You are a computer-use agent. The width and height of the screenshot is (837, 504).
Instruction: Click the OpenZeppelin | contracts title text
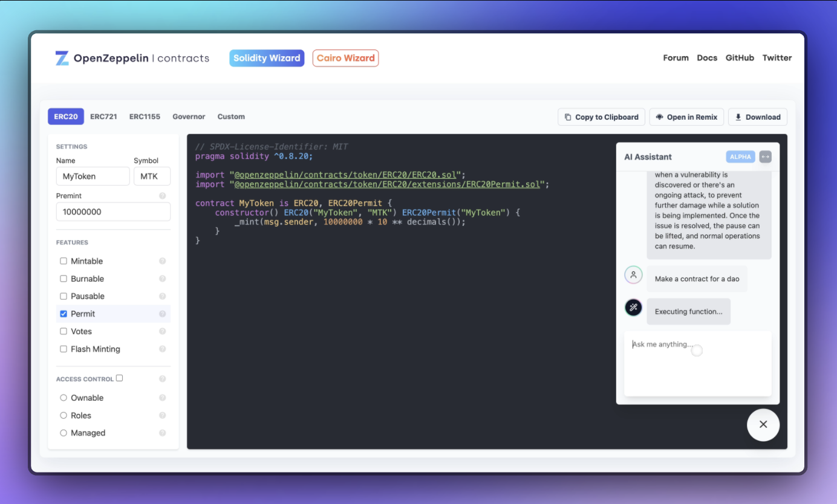click(142, 58)
